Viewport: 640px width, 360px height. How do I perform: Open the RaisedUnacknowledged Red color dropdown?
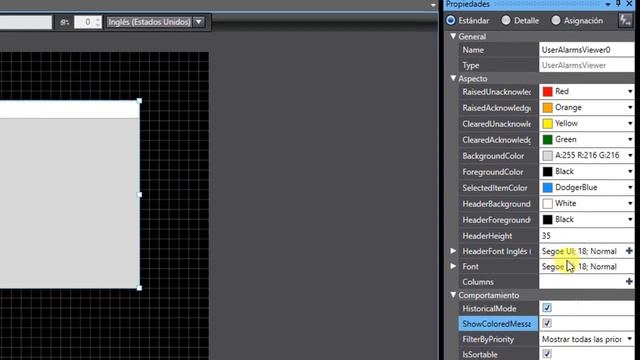(630, 91)
